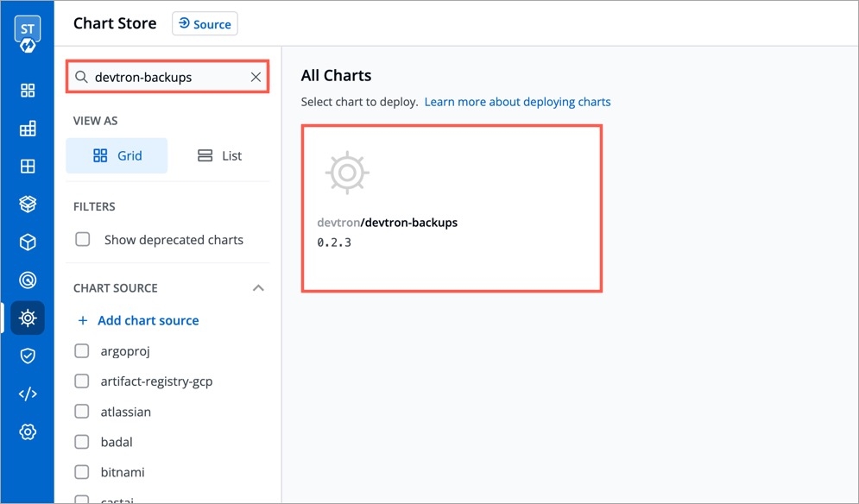Focus the chart search field
859x504 pixels.
(167, 77)
